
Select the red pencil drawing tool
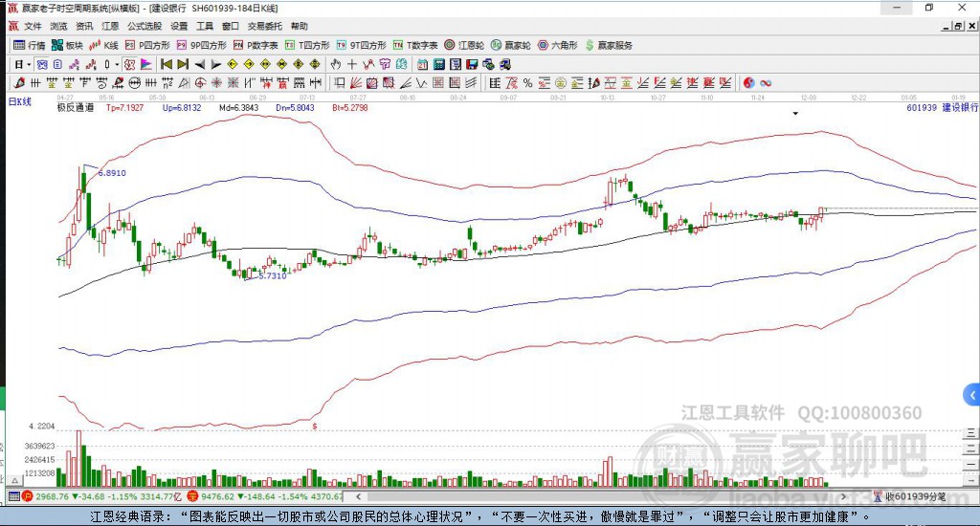(19, 83)
